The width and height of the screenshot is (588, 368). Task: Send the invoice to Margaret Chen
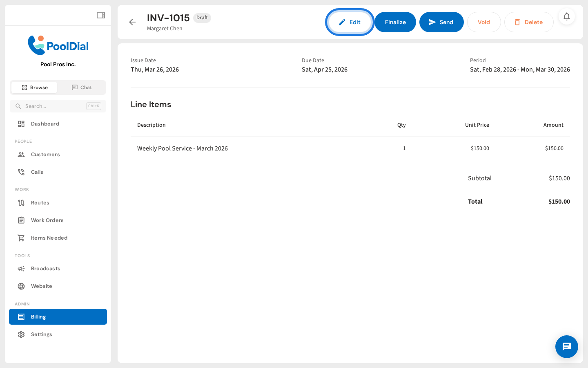coord(441,22)
